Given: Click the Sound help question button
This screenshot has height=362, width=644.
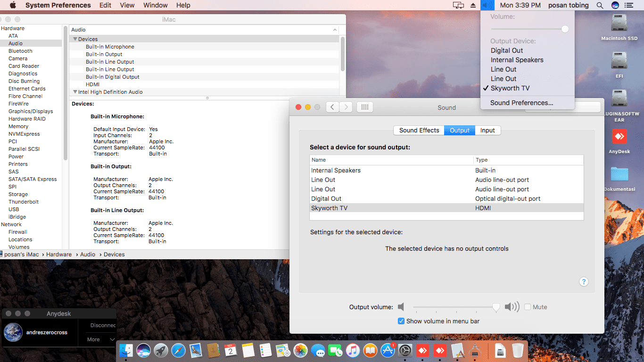Looking at the screenshot, I should tap(584, 282).
